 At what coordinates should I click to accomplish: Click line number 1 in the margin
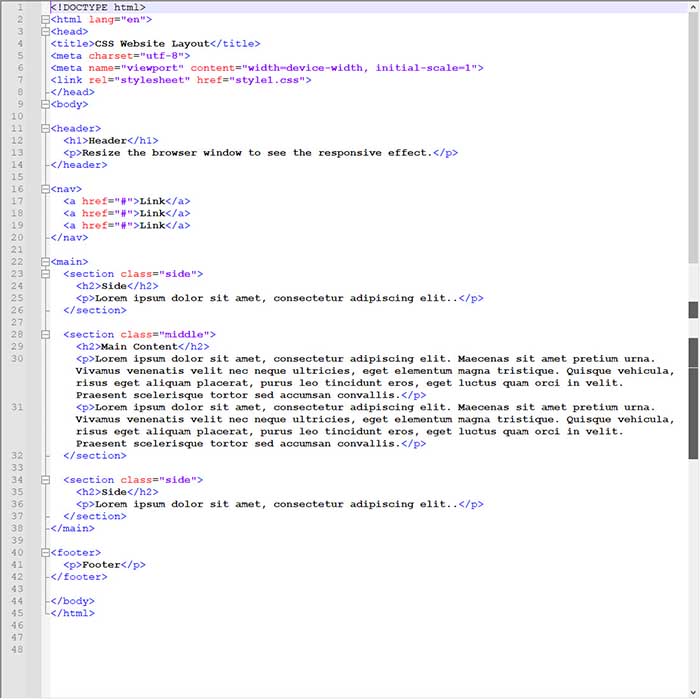click(20, 8)
